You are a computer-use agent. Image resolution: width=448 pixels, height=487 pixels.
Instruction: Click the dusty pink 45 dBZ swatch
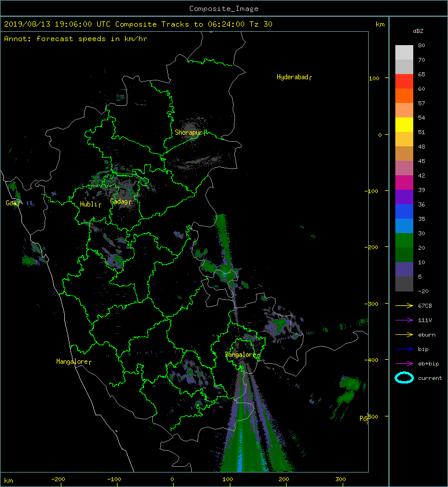click(404, 168)
